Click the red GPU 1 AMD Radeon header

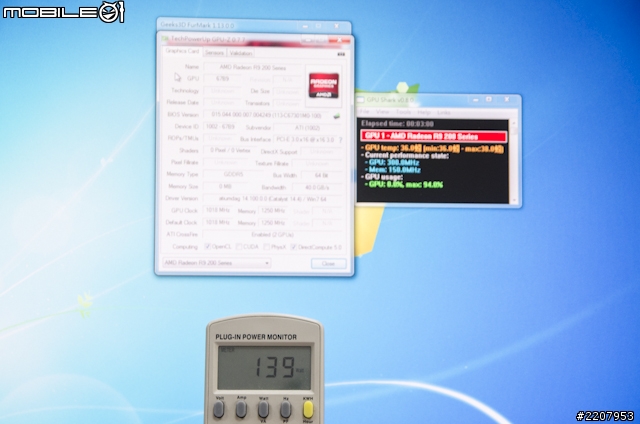point(433,136)
